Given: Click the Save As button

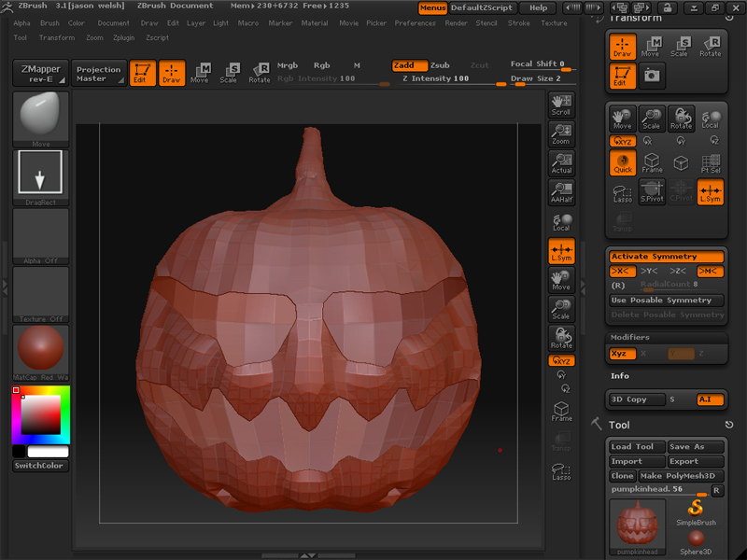Looking at the screenshot, I should pos(695,447).
